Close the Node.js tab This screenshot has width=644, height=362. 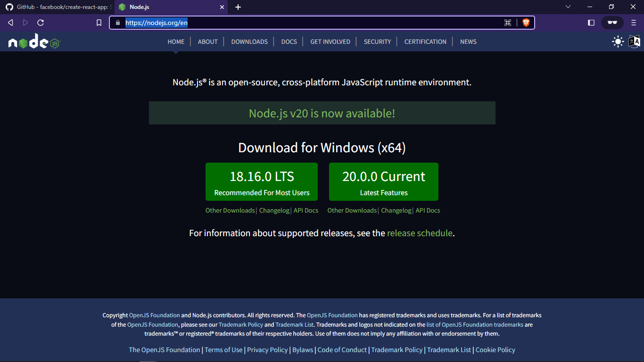pyautogui.click(x=222, y=7)
